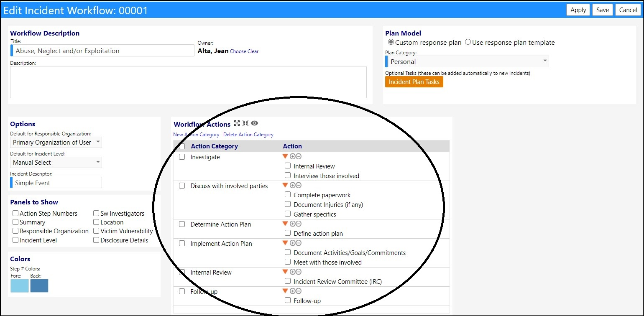
Task: Choose a new workflow owner
Action: click(238, 51)
